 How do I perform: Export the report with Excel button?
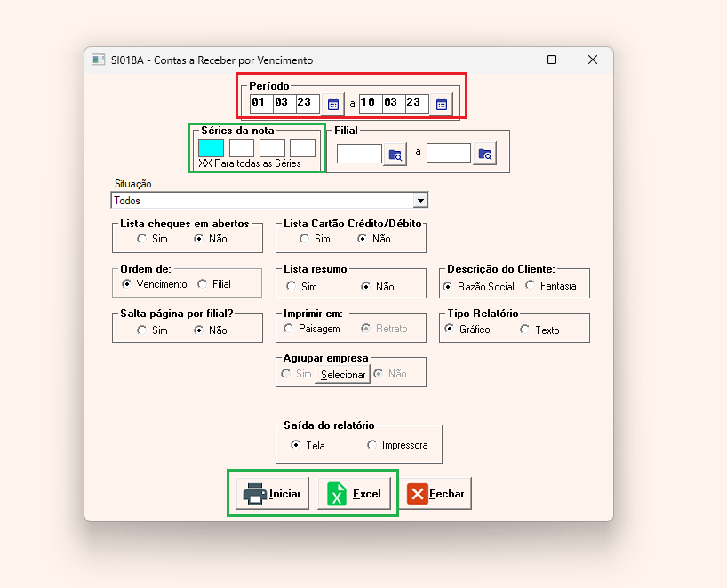tap(354, 494)
